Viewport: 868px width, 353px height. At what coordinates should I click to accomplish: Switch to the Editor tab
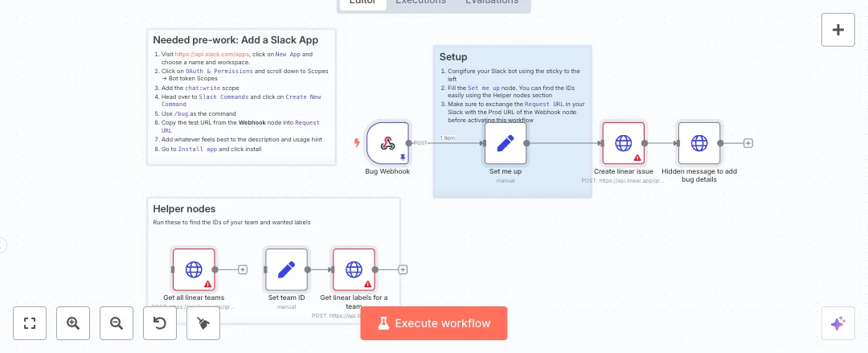(362, 2)
